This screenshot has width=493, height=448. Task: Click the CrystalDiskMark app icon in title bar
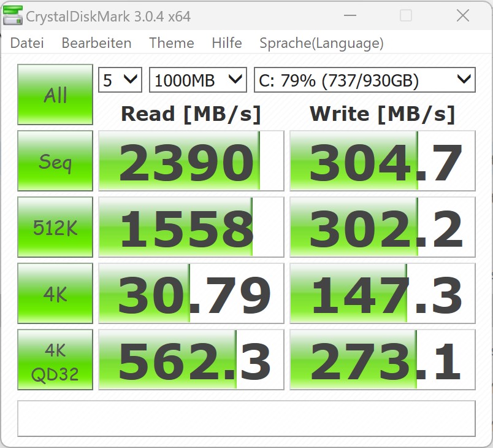tap(13, 15)
